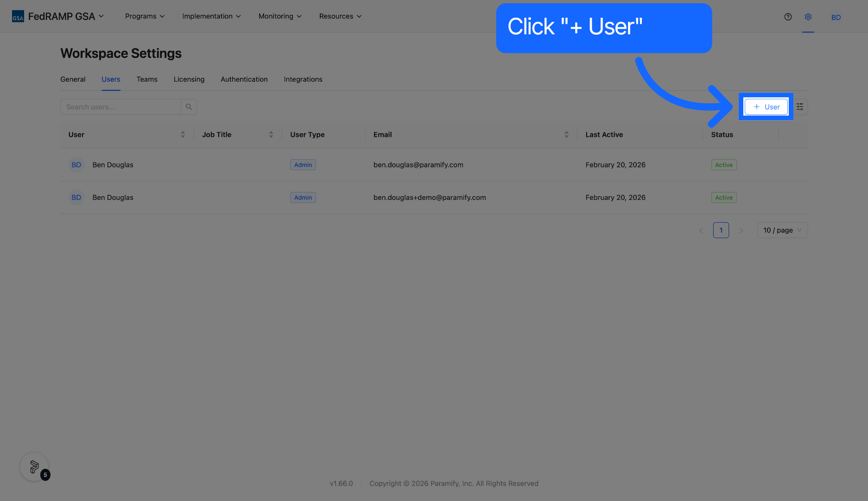The height and width of the screenshot is (501, 868).
Task: Switch to the Integrations tab
Action: (303, 79)
